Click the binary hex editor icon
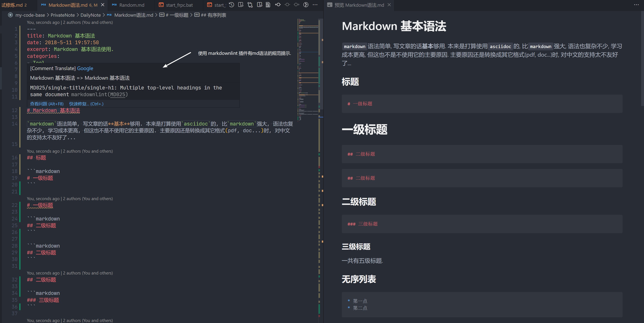The height and width of the screenshot is (323, 644). tap(268, 5)
